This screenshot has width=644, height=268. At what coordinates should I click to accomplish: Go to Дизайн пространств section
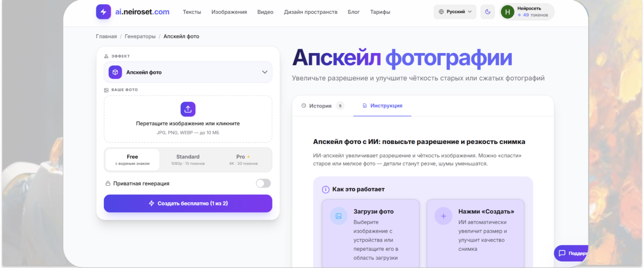click(311, 12)
